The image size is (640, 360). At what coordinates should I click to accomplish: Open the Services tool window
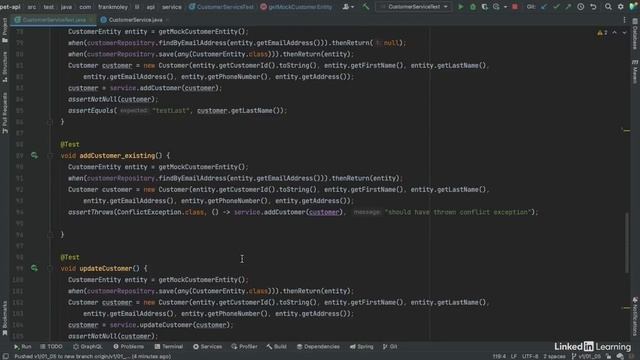point(207,347)
